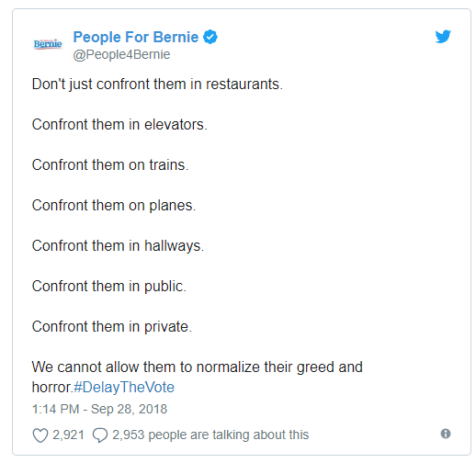Click the text 'Confront them on trains.'
This screenshot has height=463, width=476.
click(x=110, y=165)
